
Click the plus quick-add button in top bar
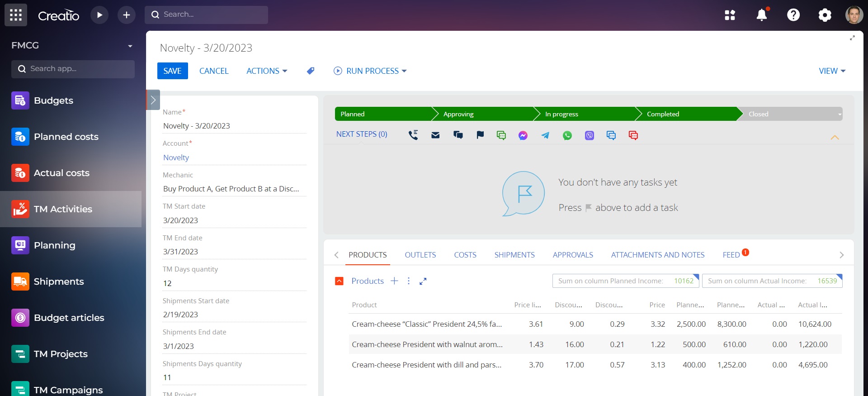click(x=127, y=15)
